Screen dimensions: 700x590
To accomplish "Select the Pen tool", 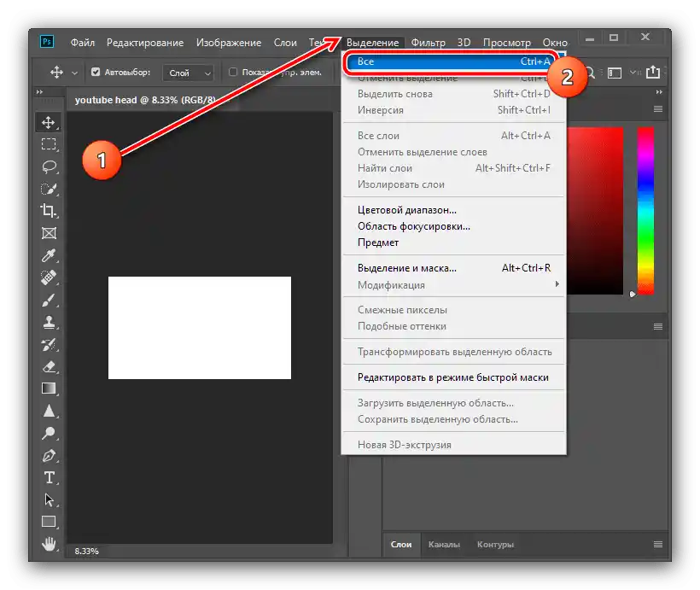I will point(49,456).
